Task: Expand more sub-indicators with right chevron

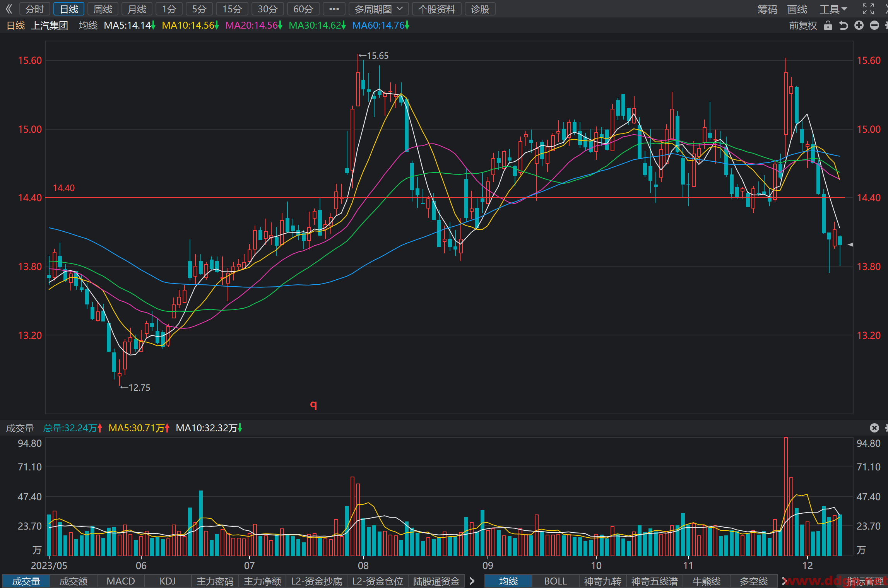Action: 472,581
